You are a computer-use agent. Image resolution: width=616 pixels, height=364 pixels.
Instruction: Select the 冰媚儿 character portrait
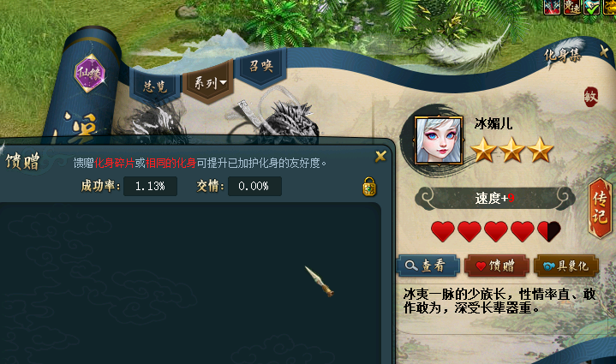pyautogui.click(x=439, y=140)
